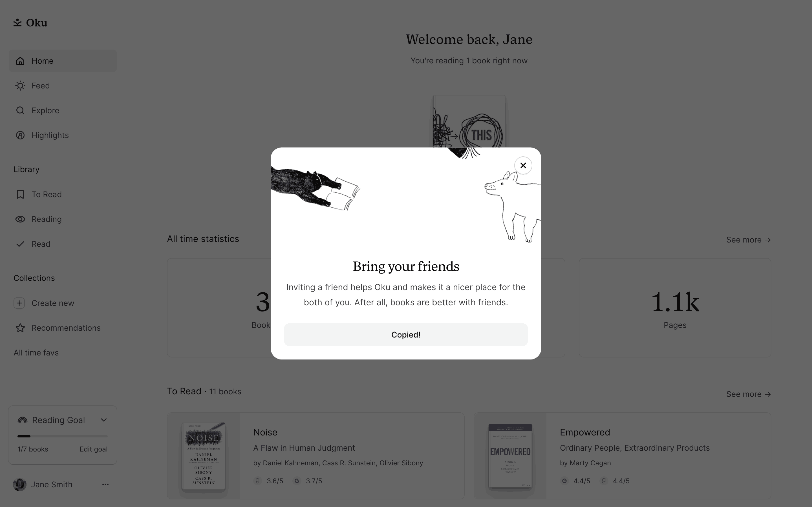The image size is (812, 507).
Task: Collapse the Reading Goal chevron
Action: pos(104,420)
